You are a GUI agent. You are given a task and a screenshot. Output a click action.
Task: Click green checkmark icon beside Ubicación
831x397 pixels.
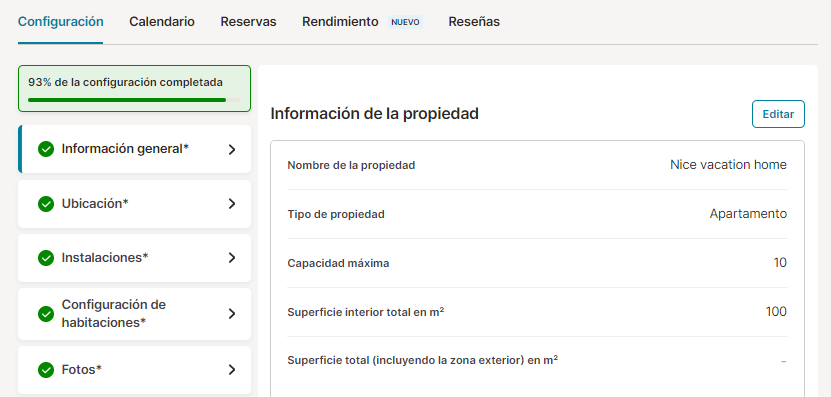46,204
